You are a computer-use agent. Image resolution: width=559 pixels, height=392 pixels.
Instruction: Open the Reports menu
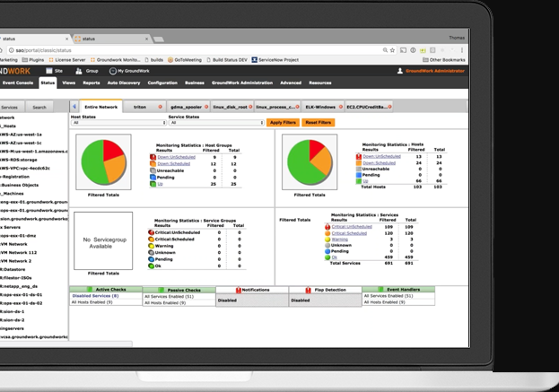[x=92, y=83]
